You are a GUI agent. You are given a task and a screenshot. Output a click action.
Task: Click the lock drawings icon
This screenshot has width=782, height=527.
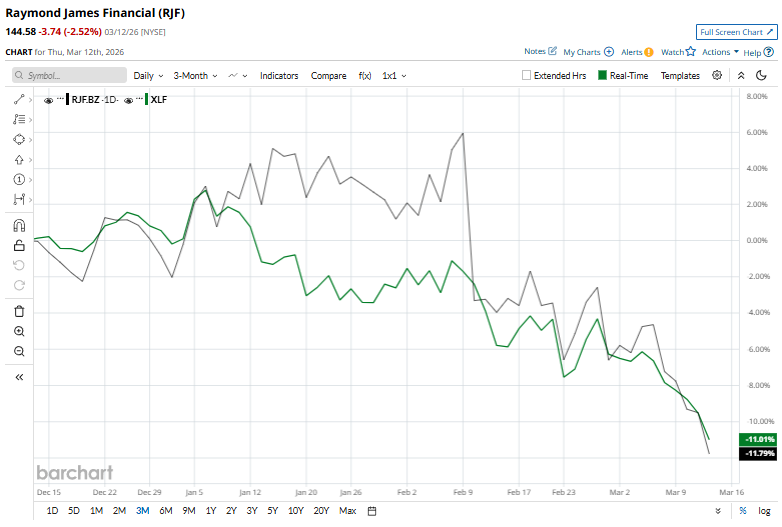coord(19,245)
